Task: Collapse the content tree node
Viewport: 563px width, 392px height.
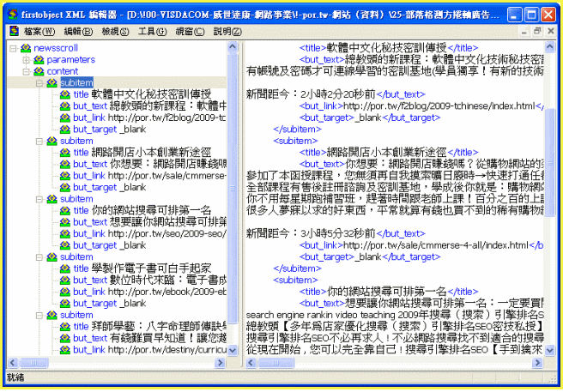Action: tap(26, 71)
